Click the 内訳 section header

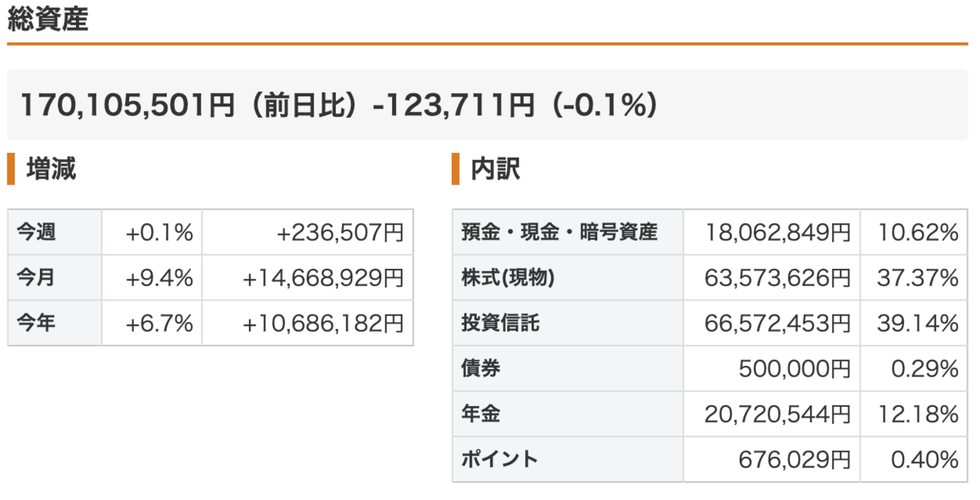click(x=495, y=169)
